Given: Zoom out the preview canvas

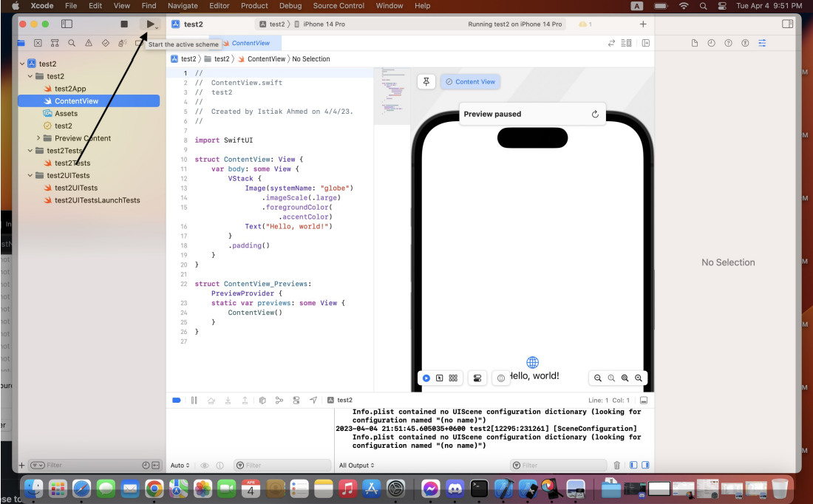Looking at the screenshot, I should tap(598, 378).
